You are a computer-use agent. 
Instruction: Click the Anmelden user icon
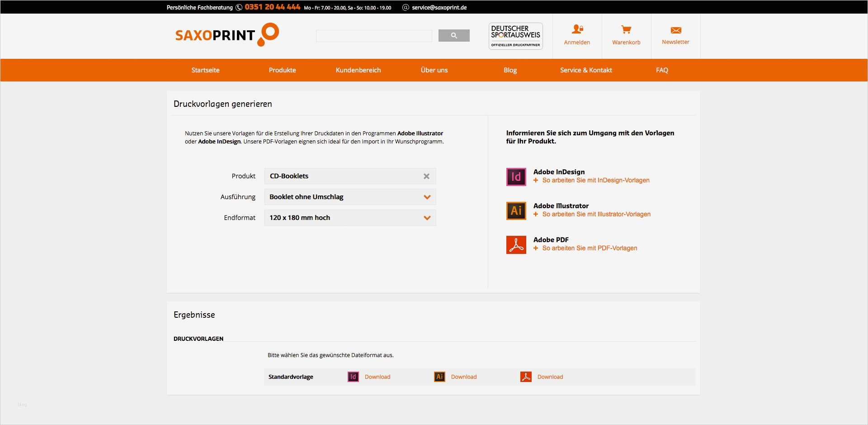point(577,29)
